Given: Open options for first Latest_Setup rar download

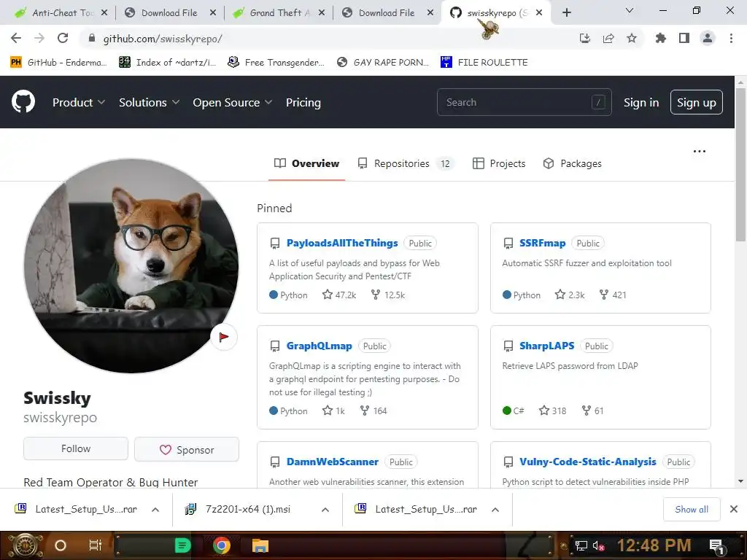Looking at the screenshot, I should click(x=155, y=510).
